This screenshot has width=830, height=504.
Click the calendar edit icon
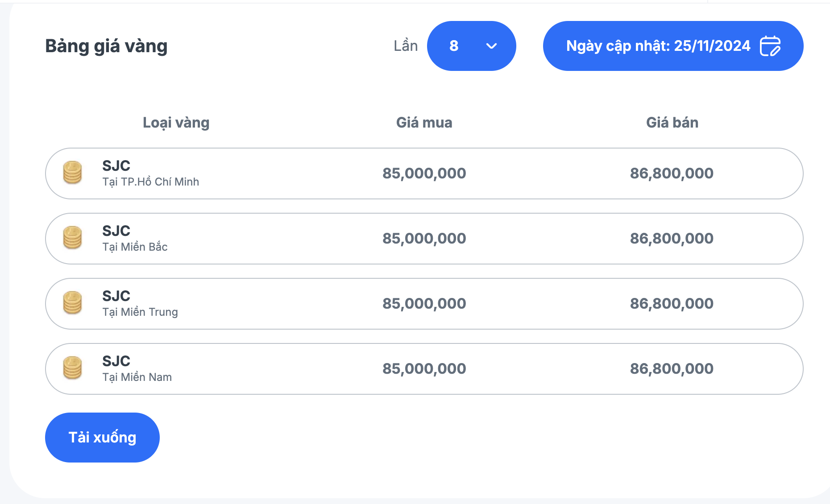pyautogui.click(x=770, y=46)
